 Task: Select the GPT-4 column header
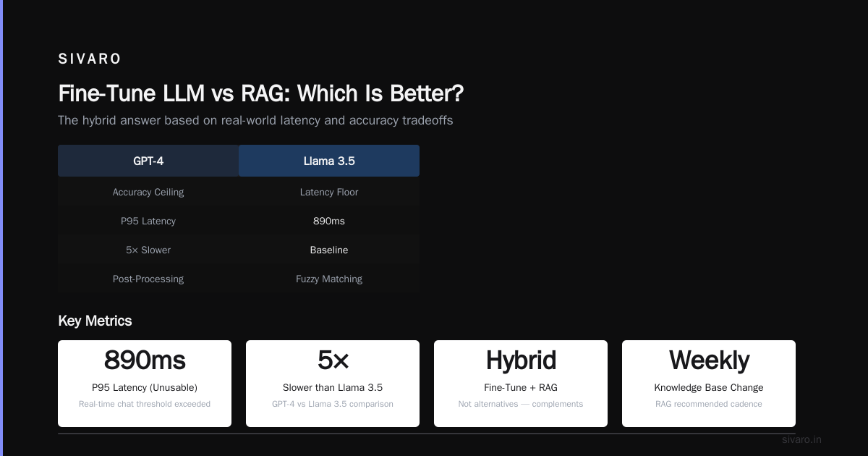click(x=148, y=161)
